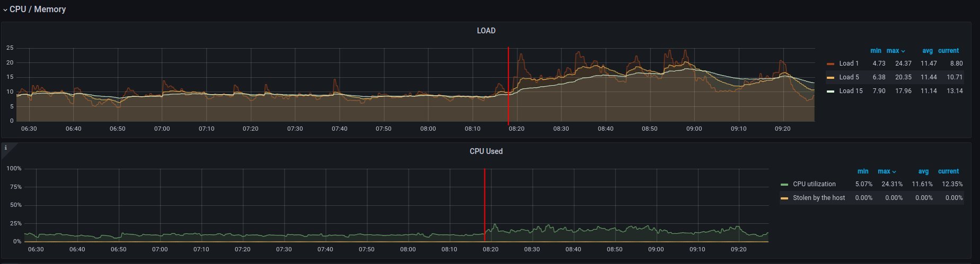Show only the CPU utilization series
Screen dimensions: 980x264
[814, 184]
